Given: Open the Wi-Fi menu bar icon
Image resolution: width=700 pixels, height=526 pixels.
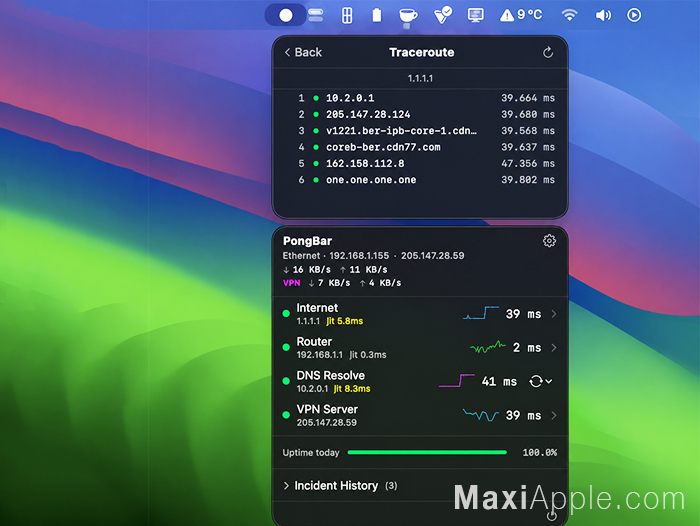Looking at the screenshot, I should 569,15.
